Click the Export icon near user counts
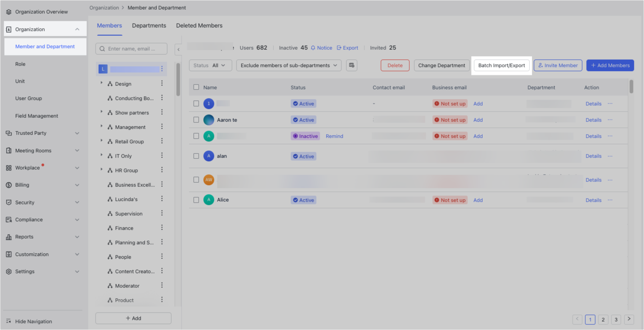Image resolution: width=644 pixels, height=330 pixels. [348, 48]
